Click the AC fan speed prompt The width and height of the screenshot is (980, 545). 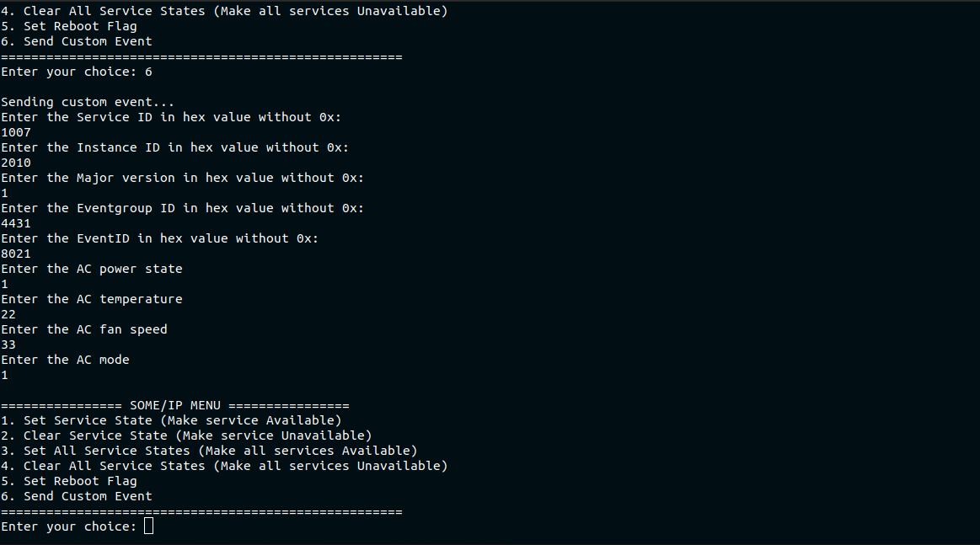coord(84,329)
